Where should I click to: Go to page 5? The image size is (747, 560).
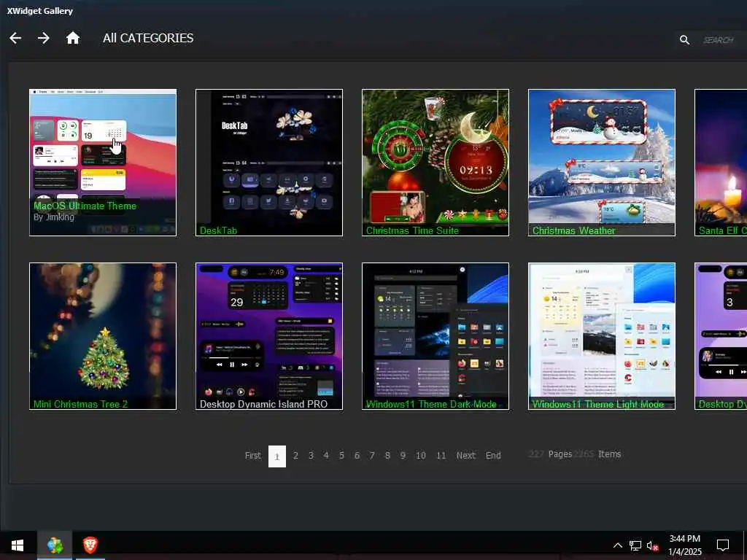click(341, 456)
